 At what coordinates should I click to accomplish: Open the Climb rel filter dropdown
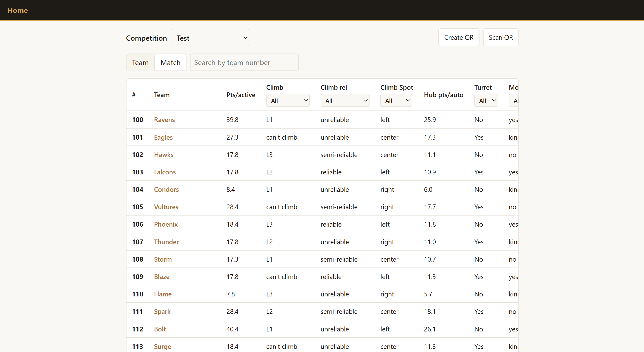coord(345,101)
